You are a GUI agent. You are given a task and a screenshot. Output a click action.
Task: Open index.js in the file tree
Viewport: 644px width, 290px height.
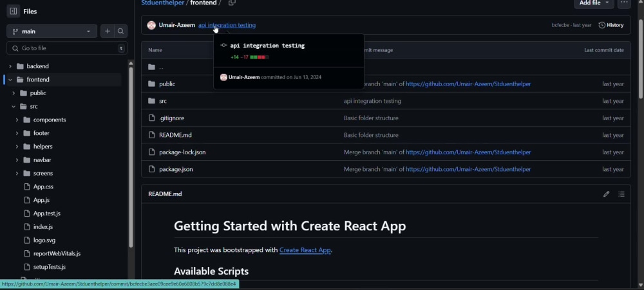[43, 227]
